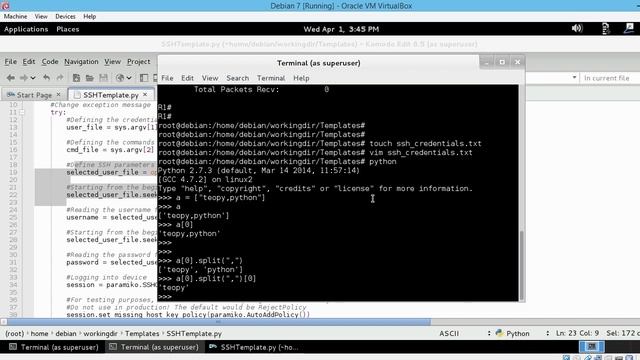Save file with floppy disk icon
640x360 pixels.
(103, 78)
